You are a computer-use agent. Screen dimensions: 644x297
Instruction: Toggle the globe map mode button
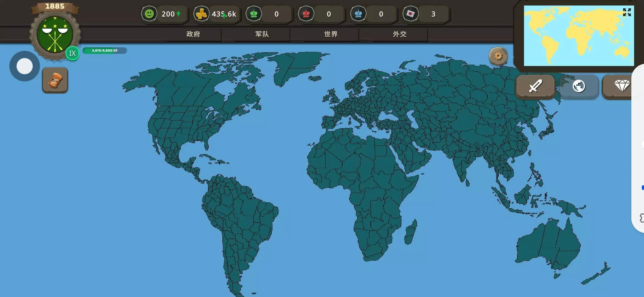(x=579, y=86)
